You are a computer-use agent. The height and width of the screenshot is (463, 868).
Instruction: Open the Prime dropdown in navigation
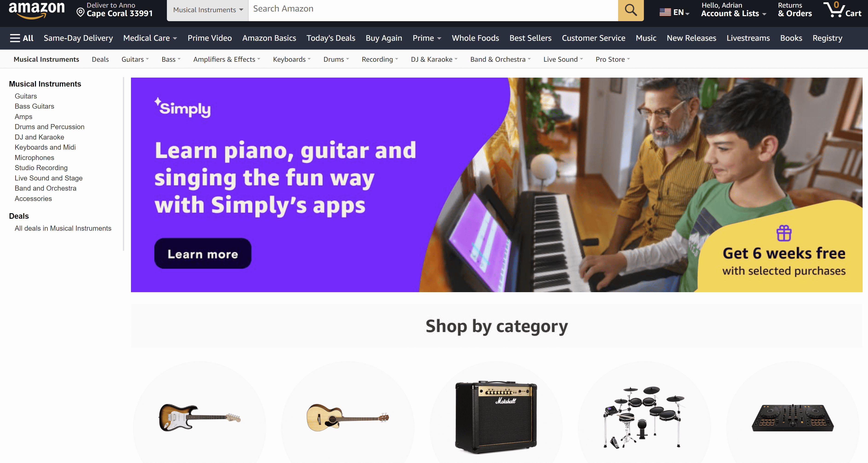(x=427, y=38)
